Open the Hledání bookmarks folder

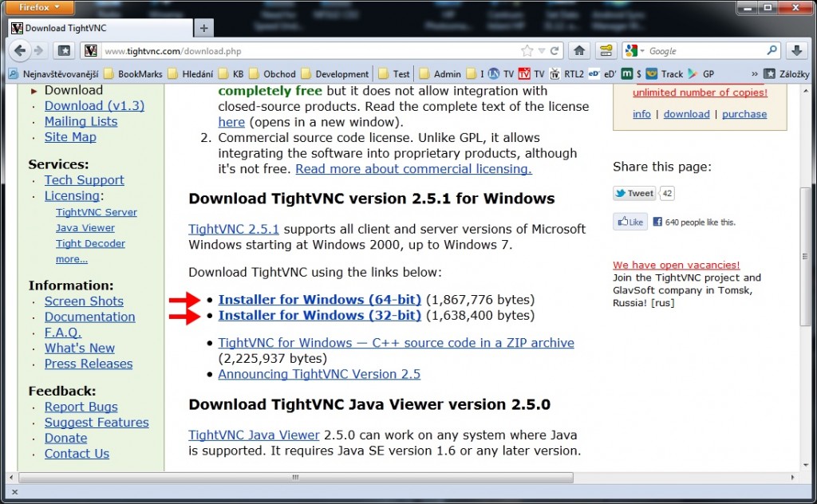[191, 74]
